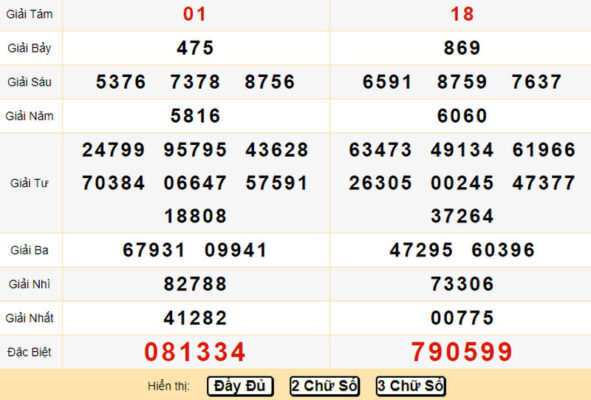
Task: Select the Giải Ba number 67931
Action: pos(154,250)
